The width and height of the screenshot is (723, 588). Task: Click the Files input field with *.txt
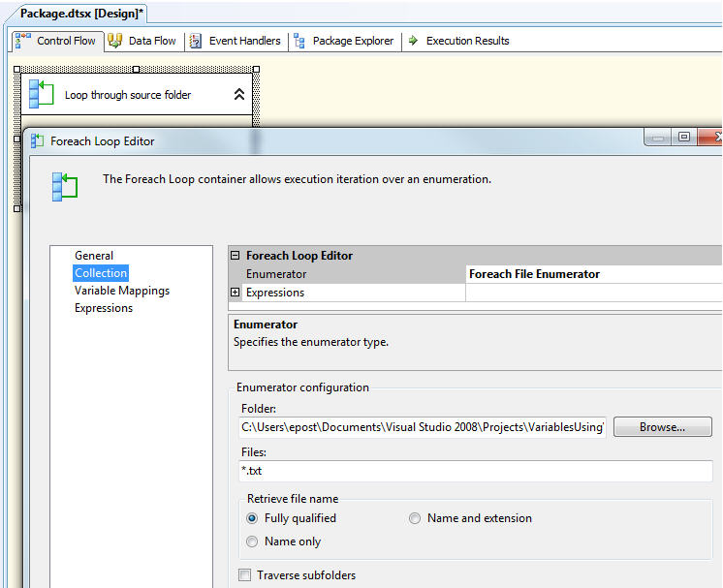click(x=474, y=472)
